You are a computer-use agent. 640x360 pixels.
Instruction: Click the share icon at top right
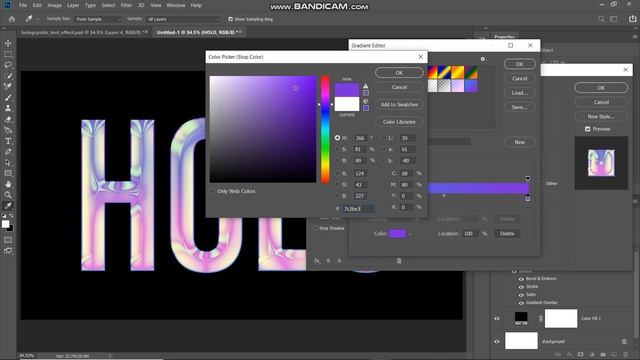[632, 19]
